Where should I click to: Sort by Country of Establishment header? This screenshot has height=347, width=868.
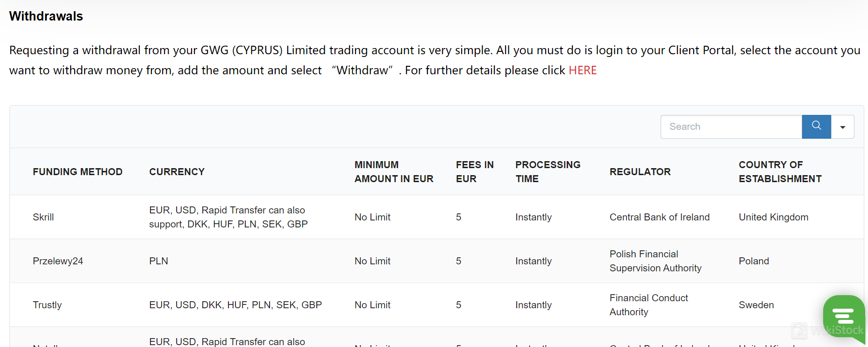tap(780, 172)
